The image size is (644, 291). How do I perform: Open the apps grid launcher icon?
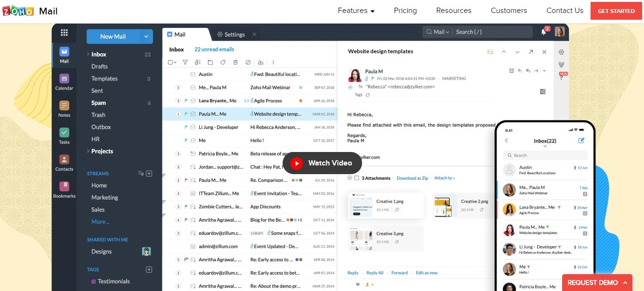(x=64, y=33)
